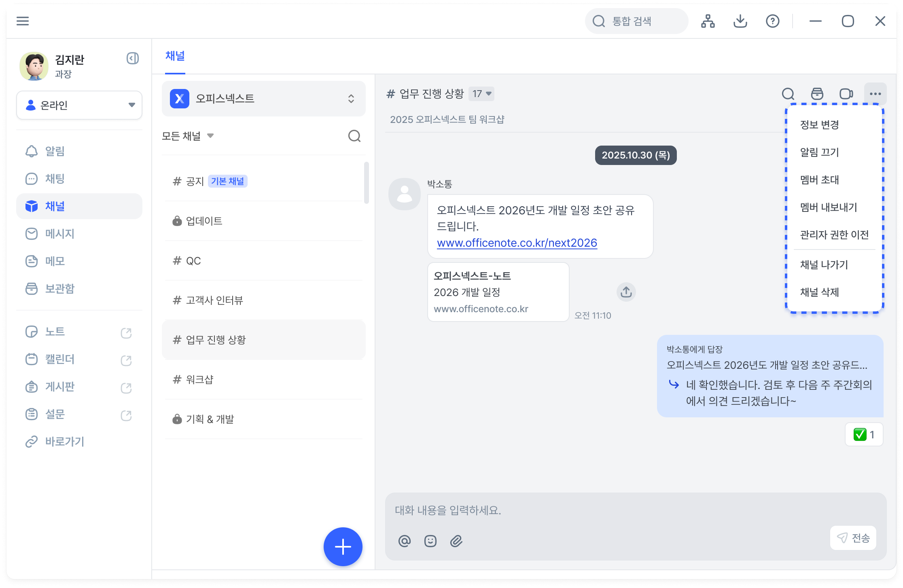Screen dimensions: 903x588
Task: Open the 모든 채널 filter dropdown
Action: pyautogui.click(x=188, y=136)
